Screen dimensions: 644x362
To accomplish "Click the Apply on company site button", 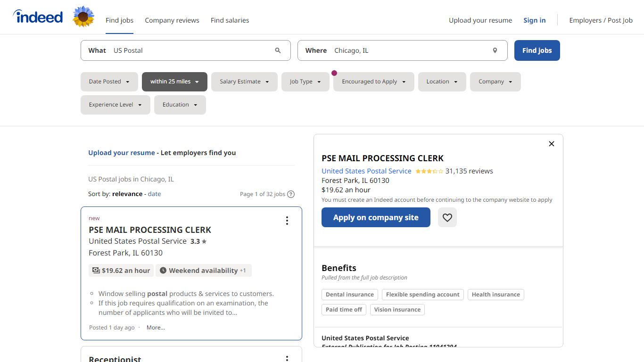I will pos(376,217).
